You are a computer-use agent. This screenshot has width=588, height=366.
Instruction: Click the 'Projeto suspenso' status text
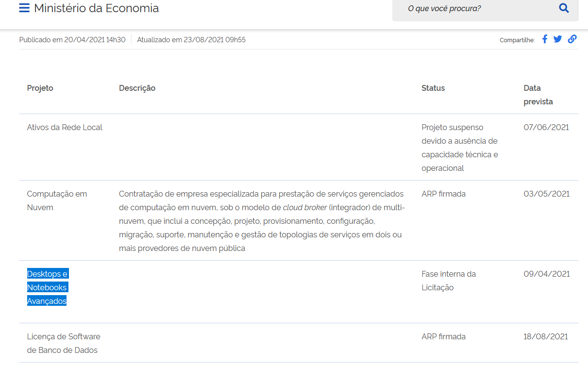coord(452,128)
